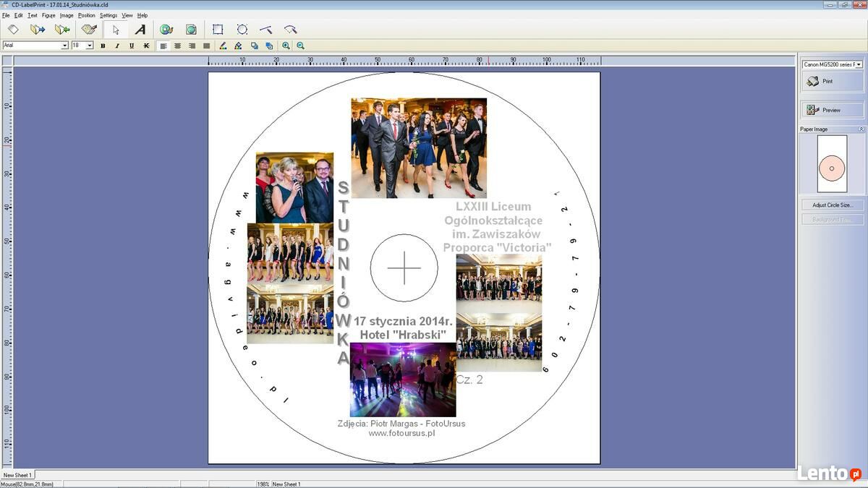868x488 pixels.
Task: Click the zoom out magnifier icon
Action: [x=300, y=46]
